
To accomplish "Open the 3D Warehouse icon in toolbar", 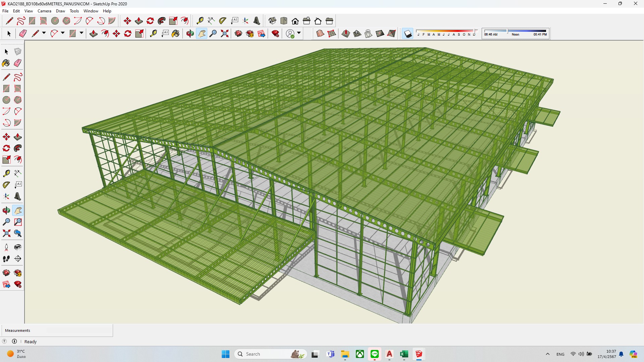I will (238, 34).
